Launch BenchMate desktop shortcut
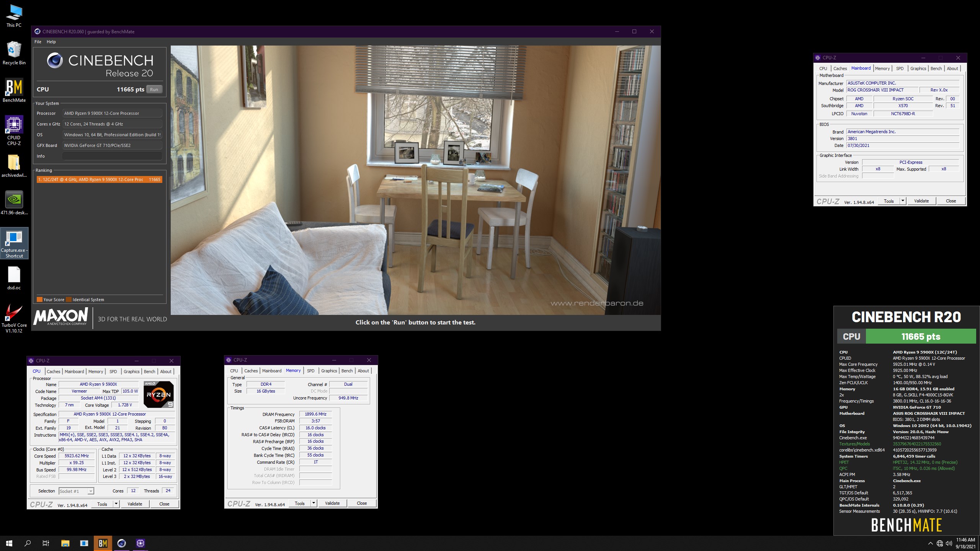The height and width of the screenshot is (551, 980). [x=14, y=90]
